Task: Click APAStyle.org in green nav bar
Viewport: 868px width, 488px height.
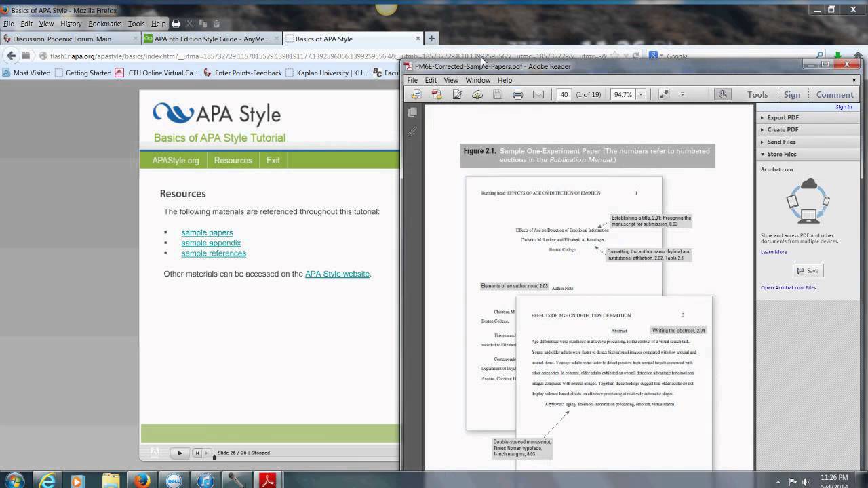Action: pyautogui.click(x=176, y=161)
